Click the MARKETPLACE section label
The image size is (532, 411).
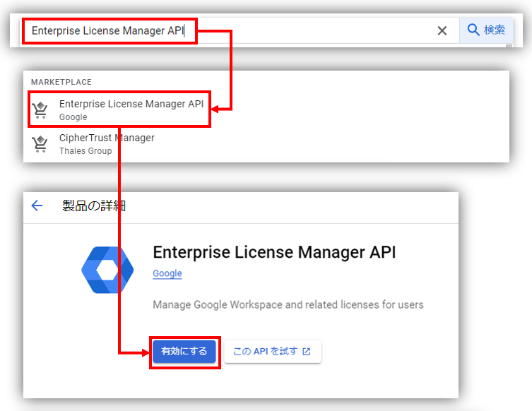pos(61,82)
